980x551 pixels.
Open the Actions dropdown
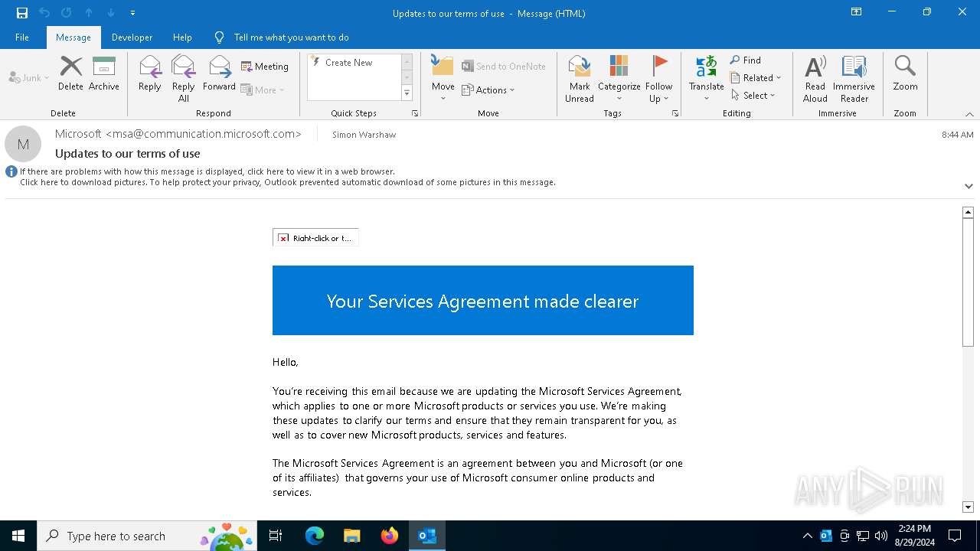tap(488, 90)
